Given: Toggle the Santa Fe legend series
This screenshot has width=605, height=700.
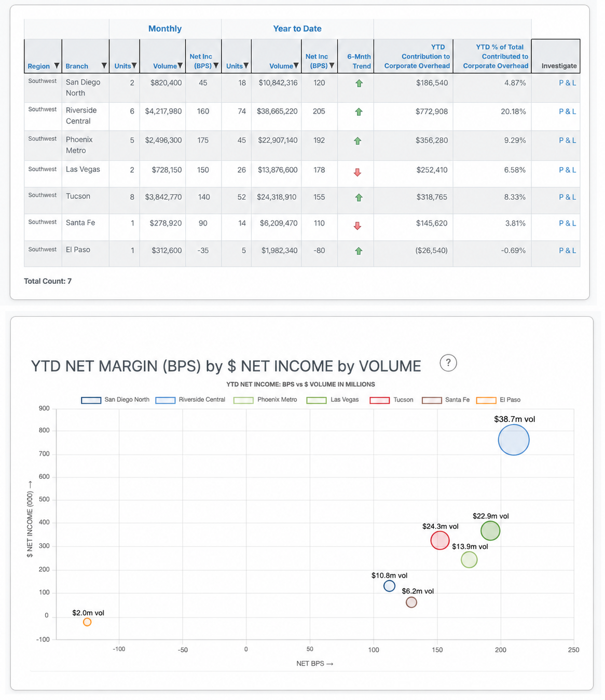Looking at the screenshot, I should 446,400.
